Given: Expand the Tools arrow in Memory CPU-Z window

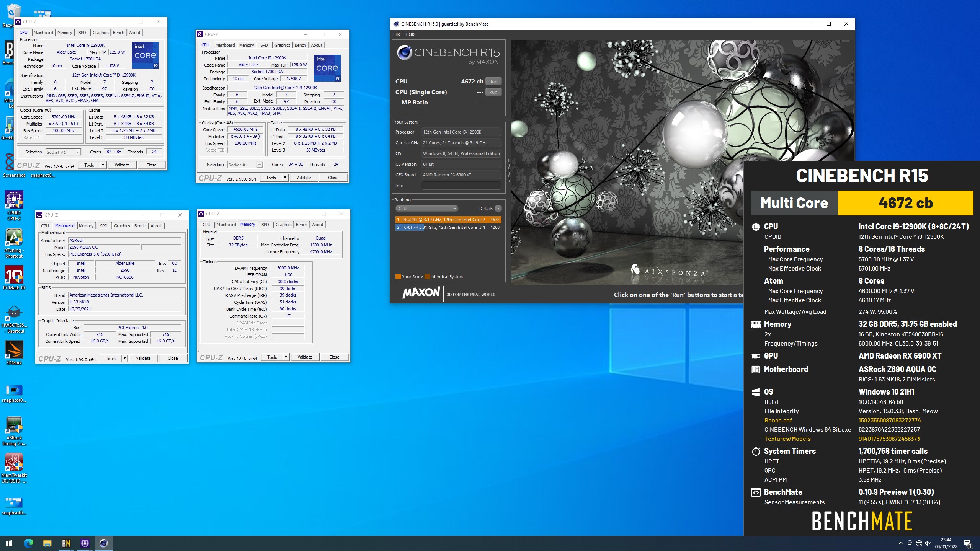Looking at the screenshot, I should [286, 357].
